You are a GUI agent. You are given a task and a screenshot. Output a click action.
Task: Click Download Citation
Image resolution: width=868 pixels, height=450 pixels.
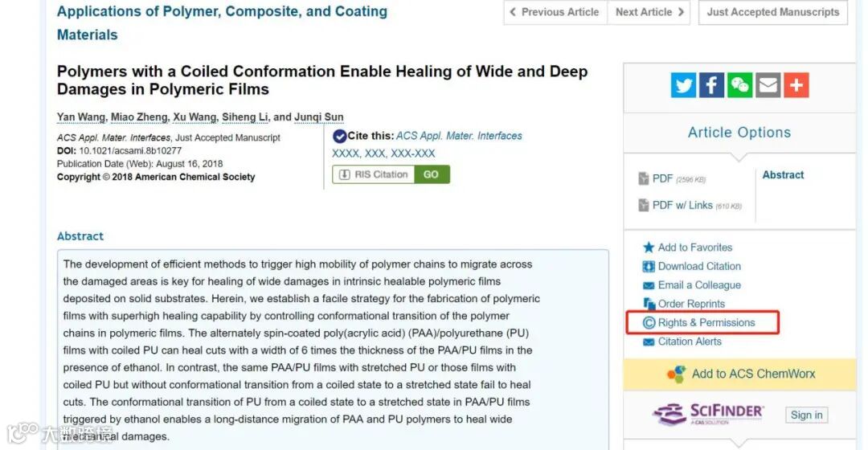(699, 266)
